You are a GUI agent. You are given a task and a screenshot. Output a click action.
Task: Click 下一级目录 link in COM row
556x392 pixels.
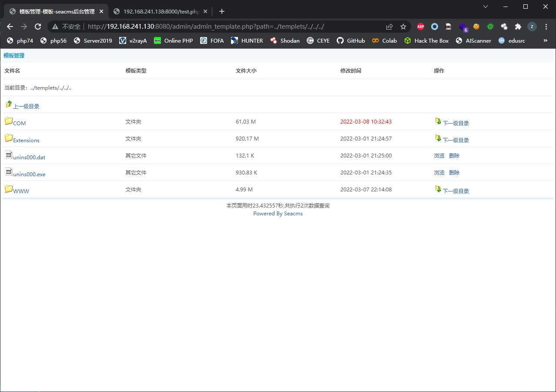[456, 123]
